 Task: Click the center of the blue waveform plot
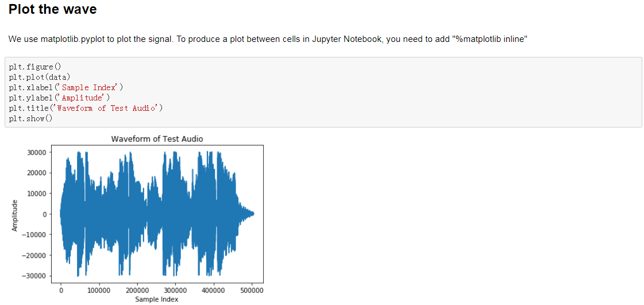[x=156, y=214]
